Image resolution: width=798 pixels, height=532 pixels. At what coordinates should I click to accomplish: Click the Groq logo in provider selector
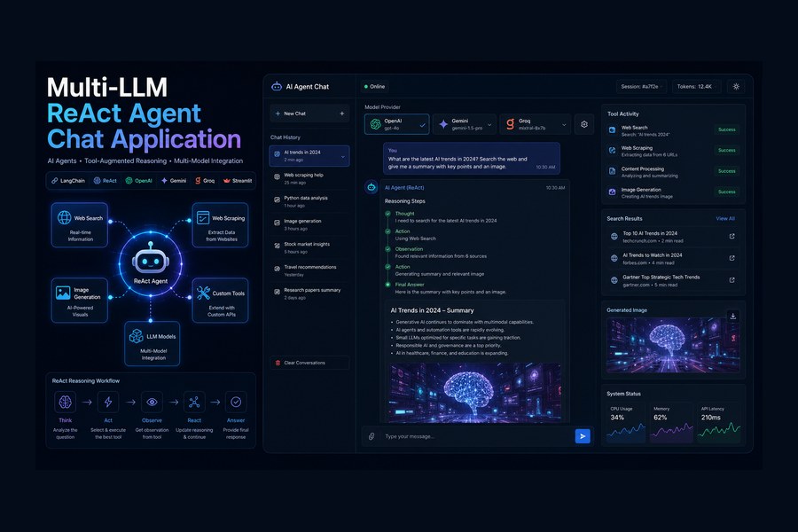[510, 124]
